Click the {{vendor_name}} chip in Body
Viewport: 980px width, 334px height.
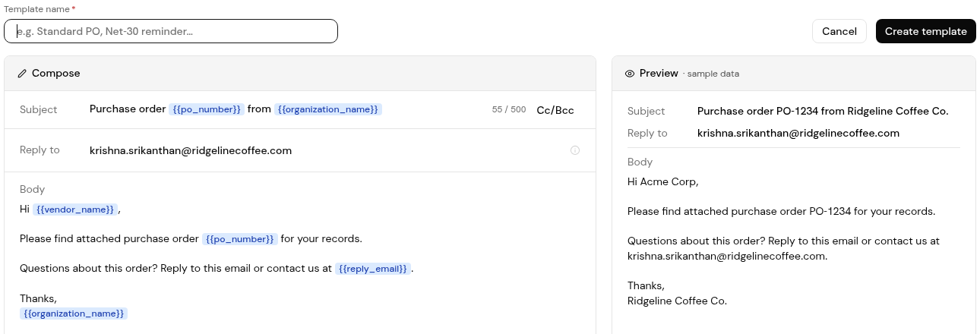pos(75,209)
